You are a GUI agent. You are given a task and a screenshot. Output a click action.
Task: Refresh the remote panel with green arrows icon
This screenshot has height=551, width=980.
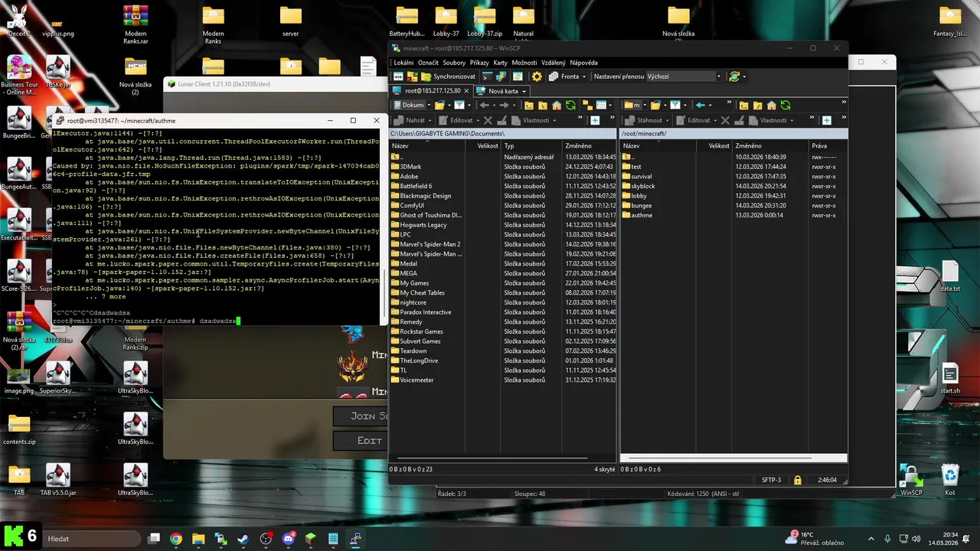786,105
